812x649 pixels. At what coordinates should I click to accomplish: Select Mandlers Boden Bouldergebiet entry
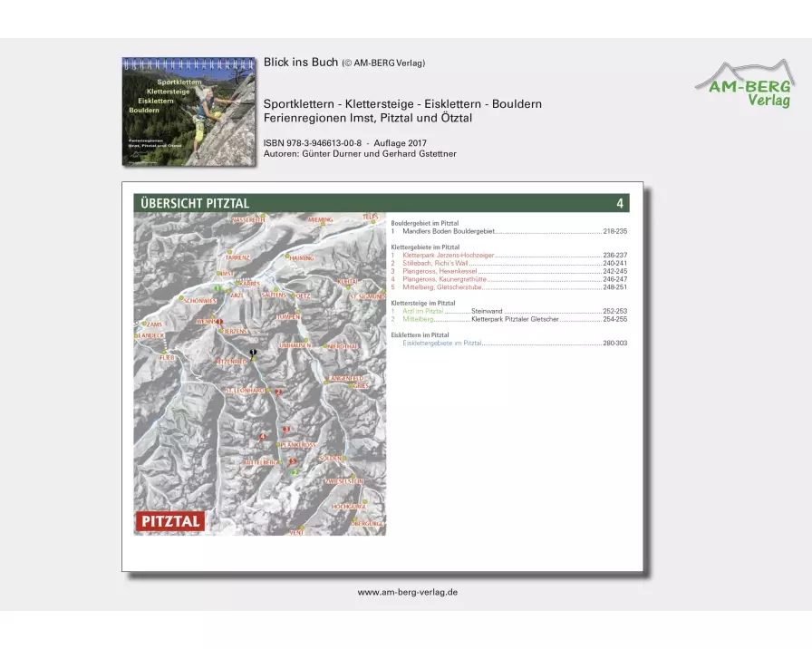click(449, 232)
